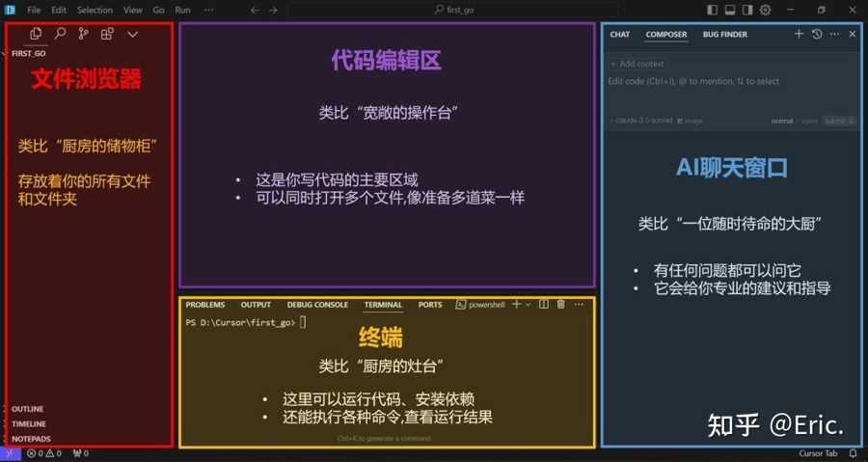Create a new terminal with plus icon

pyautogui.click(x=516, y=305)
